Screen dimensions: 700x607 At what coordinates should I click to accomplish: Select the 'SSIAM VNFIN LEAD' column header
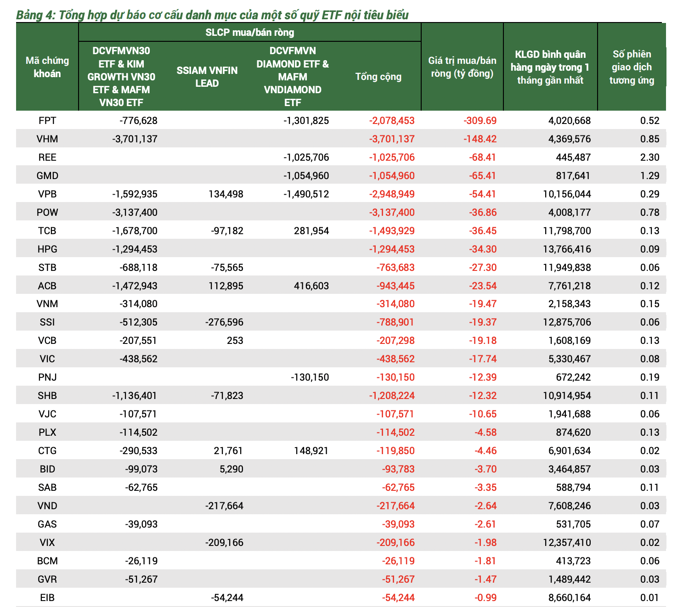coord(207,77)
